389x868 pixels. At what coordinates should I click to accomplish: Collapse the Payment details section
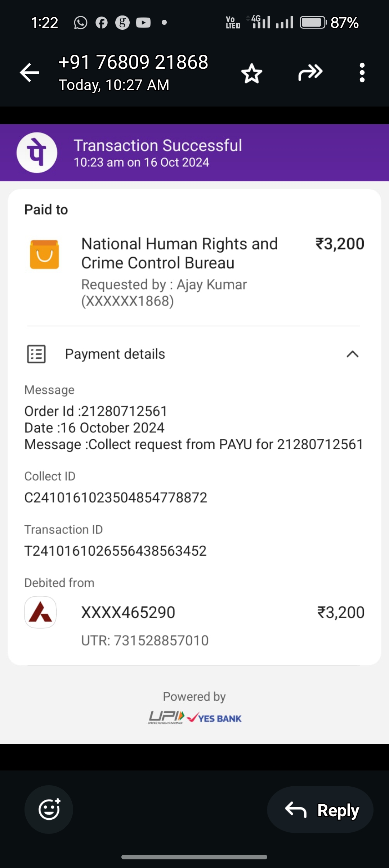click(x=352, y=354)
